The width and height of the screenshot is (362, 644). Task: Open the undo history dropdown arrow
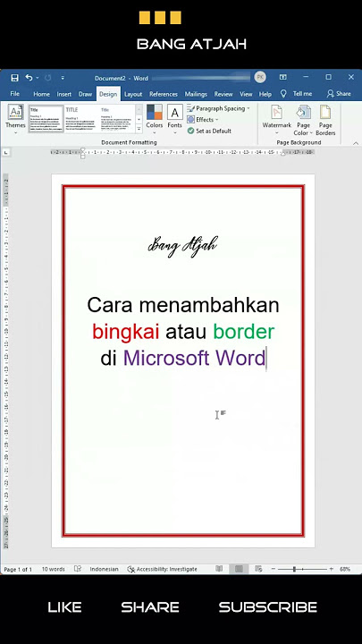[37, 78]
